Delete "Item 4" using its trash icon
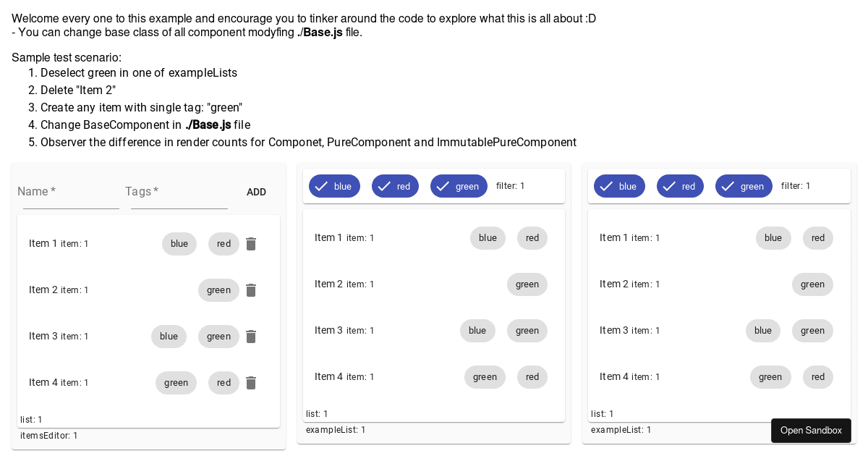This screenshot has height=456, width=868. coord(251,383)
